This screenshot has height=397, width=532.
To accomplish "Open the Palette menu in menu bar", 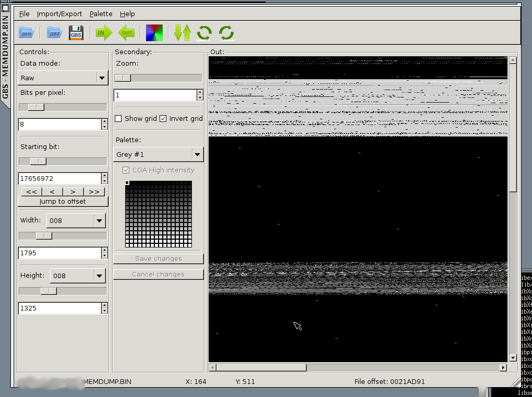I will [x=101, y=14].
